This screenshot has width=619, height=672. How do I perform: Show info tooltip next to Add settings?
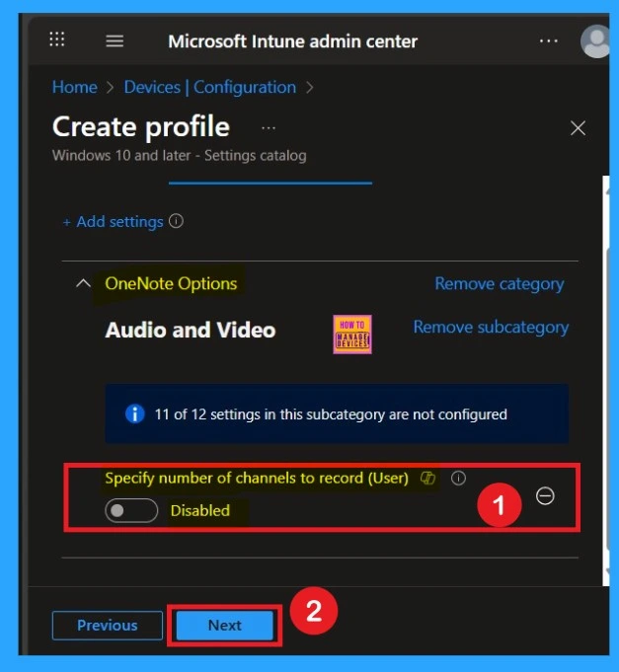176,221
